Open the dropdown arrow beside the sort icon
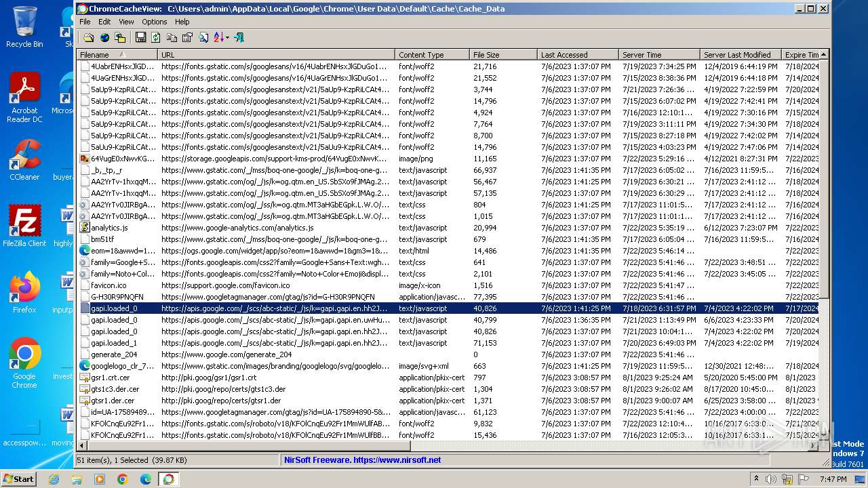Viewport: 868px width, 488px height. [227, 38]
